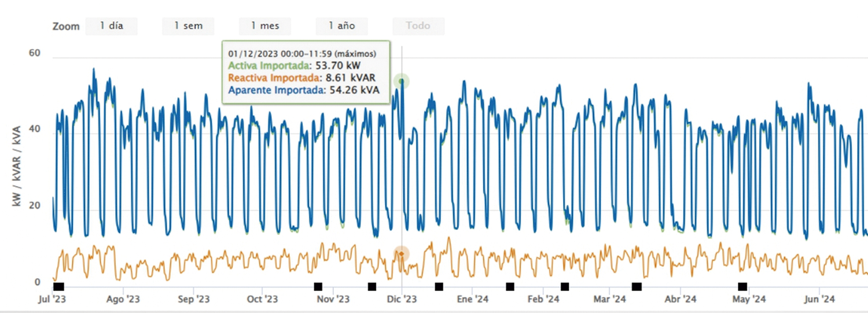Click the Mar '24 axis label

(610, 299)
